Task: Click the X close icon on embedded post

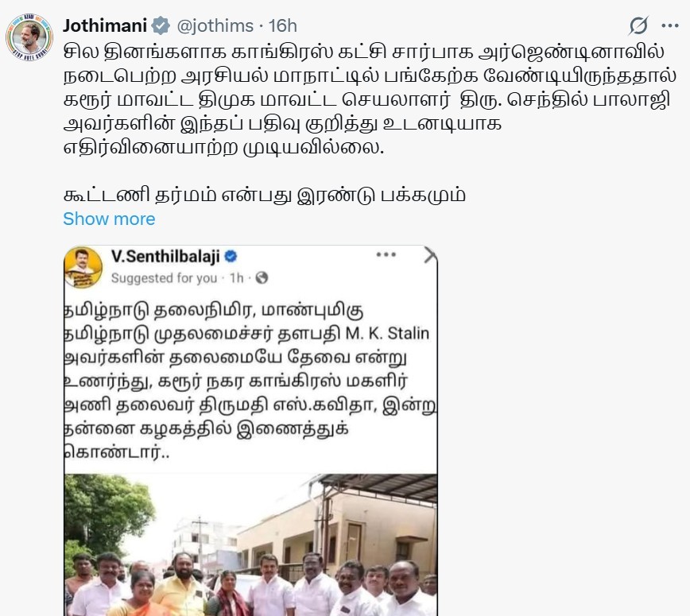Action: [x=430, y=255]
